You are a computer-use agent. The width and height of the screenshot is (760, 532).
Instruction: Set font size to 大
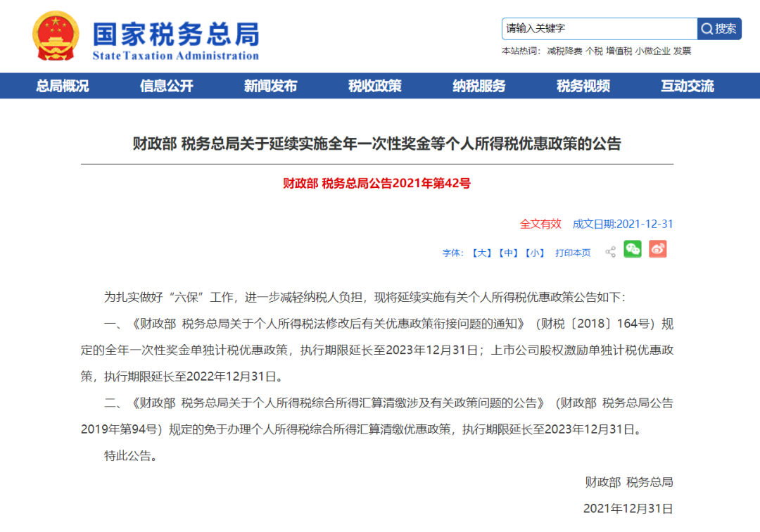(x=482, y=253)
